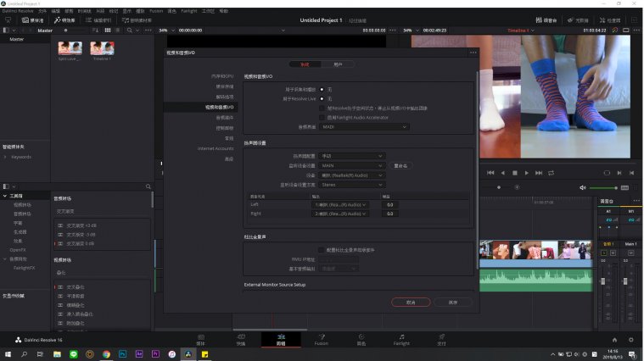Play forward in the timeline viewer
This screenshot has height=361, width=644.
tap(527, 173)
